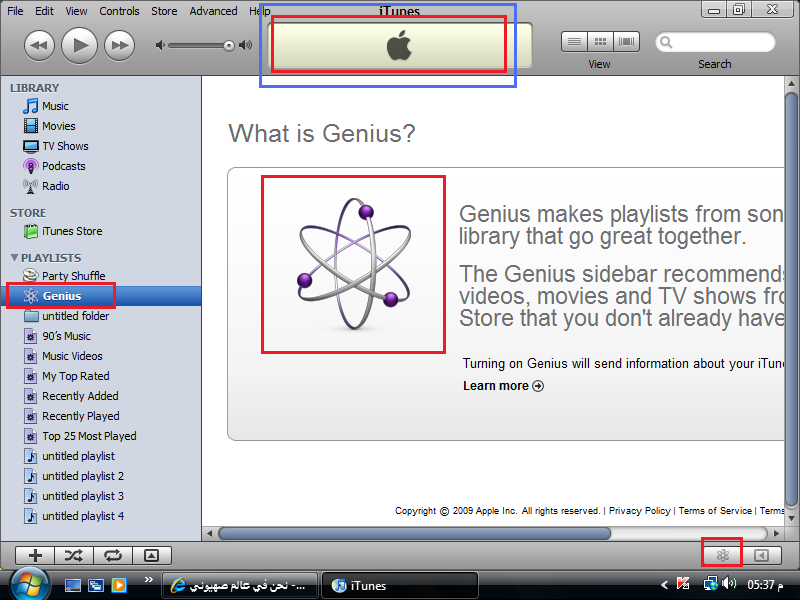Select the Party Shuffle playlist
Screen dimensions: 800x600
tap(64, 276)
